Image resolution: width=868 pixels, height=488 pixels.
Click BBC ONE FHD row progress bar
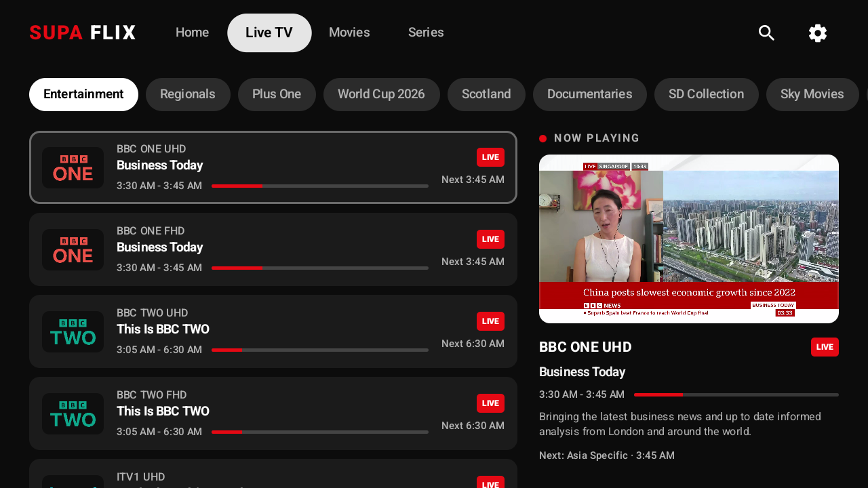click(320, 268)
